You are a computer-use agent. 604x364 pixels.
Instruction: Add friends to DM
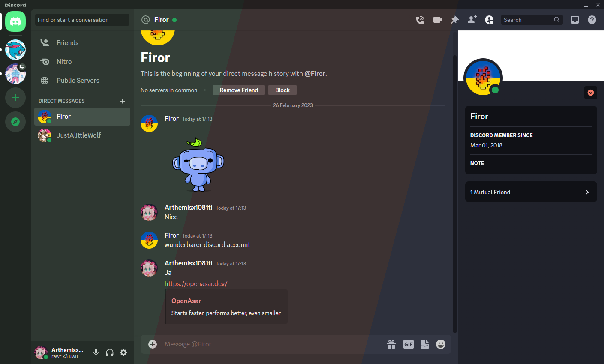click(x=472, y=20)
